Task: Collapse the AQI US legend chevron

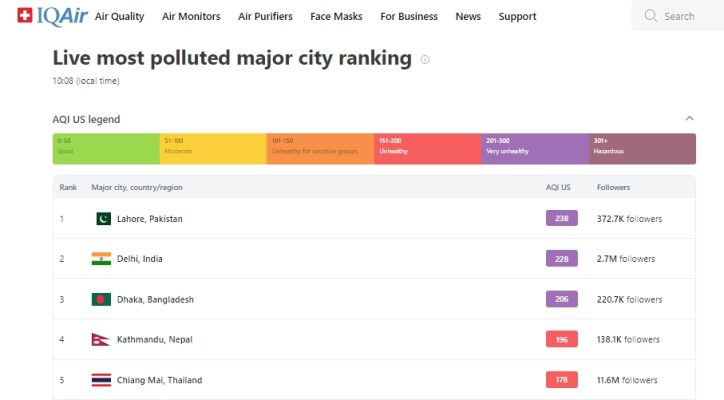Action: tap(689, 119)
